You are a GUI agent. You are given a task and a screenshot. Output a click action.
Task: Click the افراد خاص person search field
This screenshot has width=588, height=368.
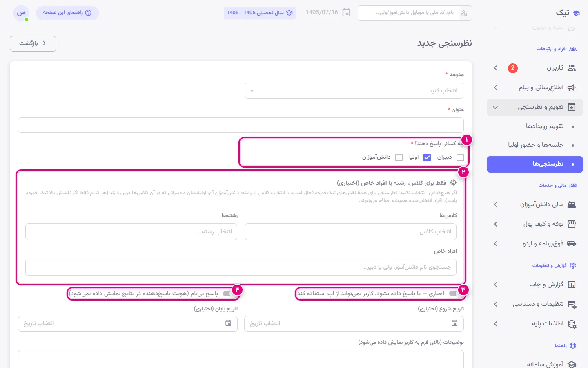[x=241, y=267]
